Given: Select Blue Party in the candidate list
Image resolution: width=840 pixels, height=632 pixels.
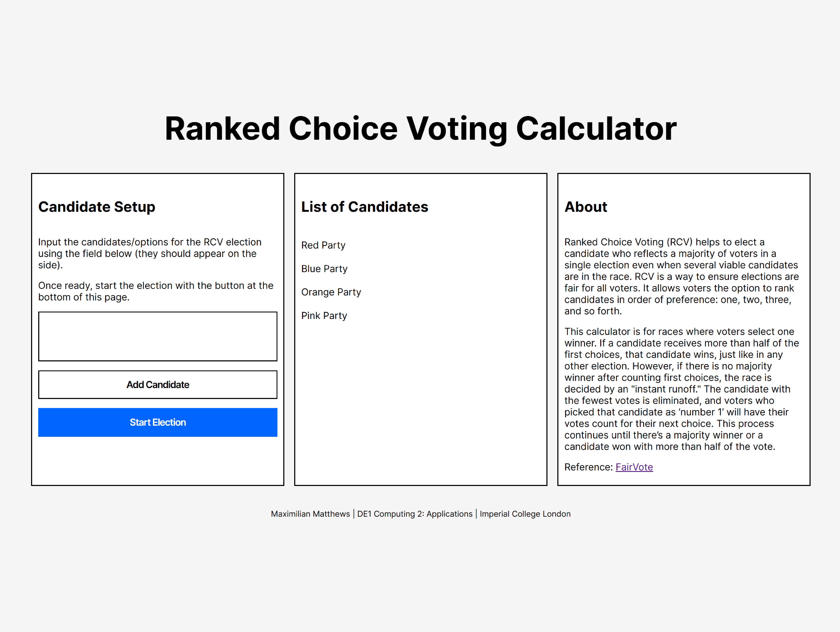Looking at the screenshot, I should click(324, 269).
